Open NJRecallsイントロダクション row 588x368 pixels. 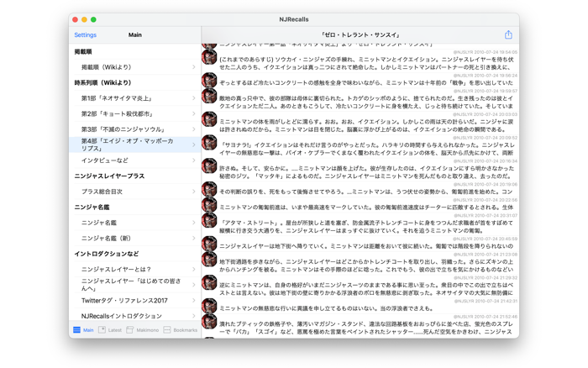click(135, 316)
